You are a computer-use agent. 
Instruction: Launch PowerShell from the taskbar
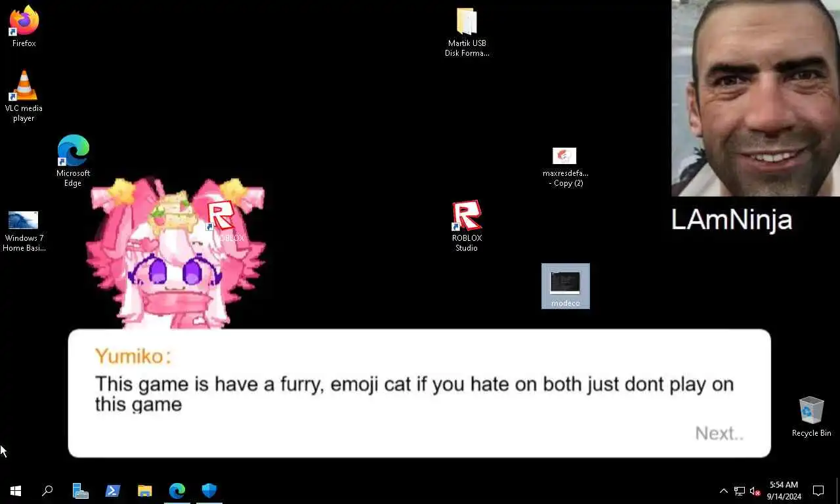(x=112, y=490)
